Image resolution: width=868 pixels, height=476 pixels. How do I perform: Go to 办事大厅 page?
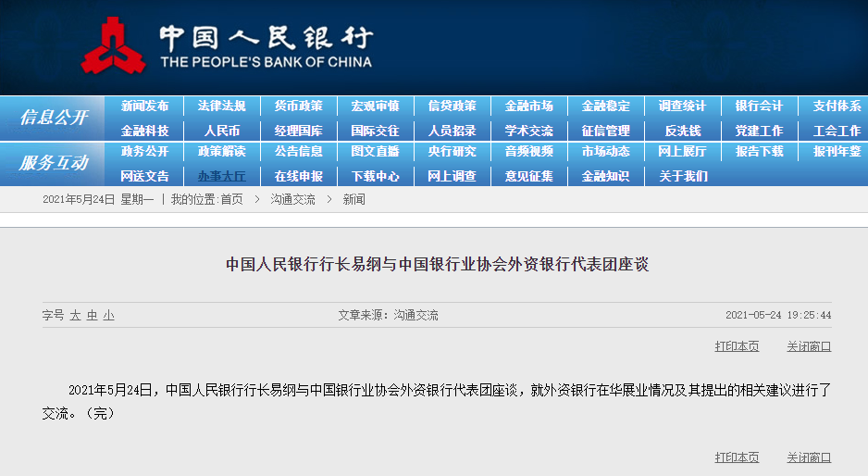point(221,176)
